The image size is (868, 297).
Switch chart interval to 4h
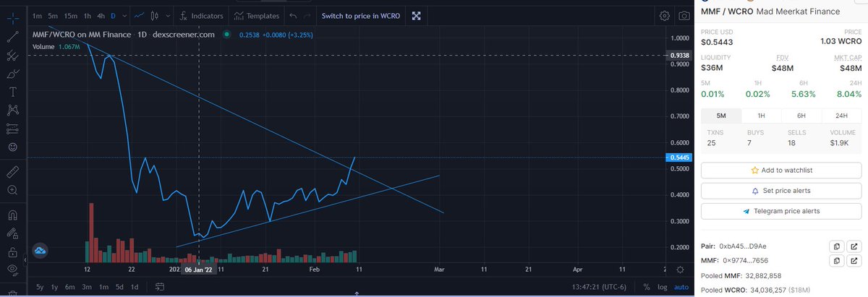[101, 15]
